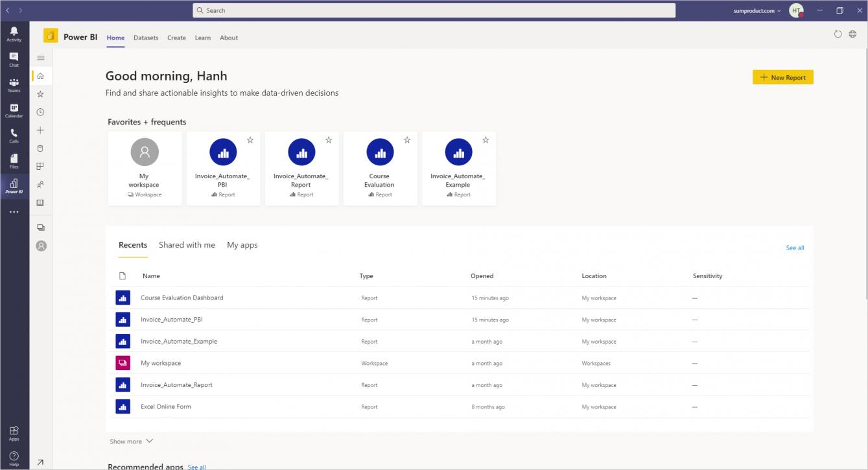Click the pop-out arrow icon at bottom left
Viewport: 868px width, 470px height.
(x=41, y=462)
